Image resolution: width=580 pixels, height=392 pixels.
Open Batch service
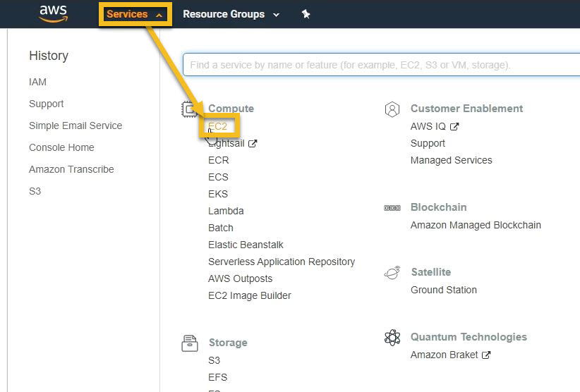[x=221, y=228]
